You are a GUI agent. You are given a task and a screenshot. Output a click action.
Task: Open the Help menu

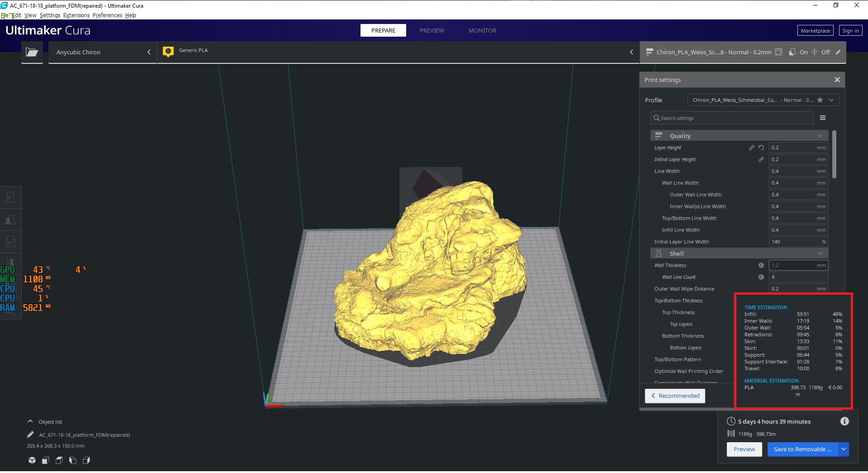click(131, 15)
